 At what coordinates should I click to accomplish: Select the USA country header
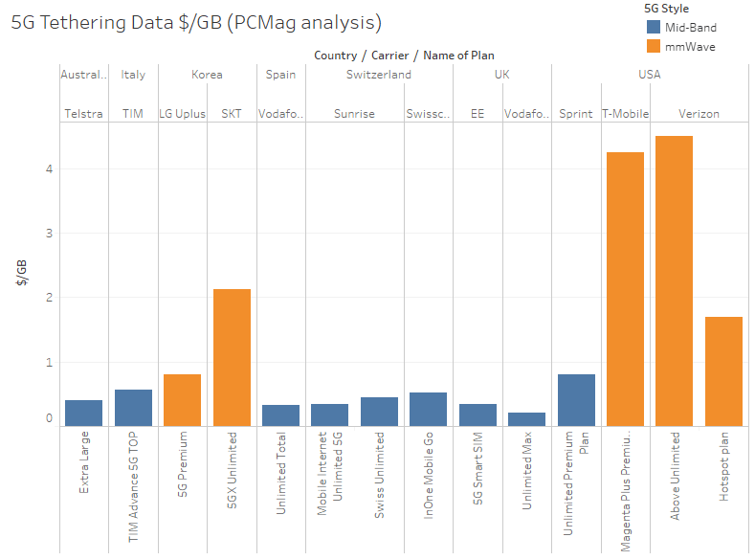tap(650, 75)
